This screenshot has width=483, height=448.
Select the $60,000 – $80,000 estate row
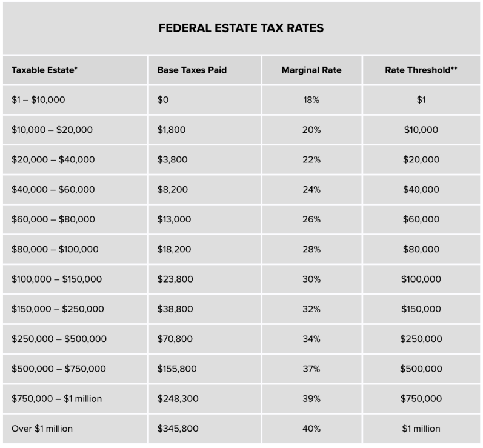pos(241,219)
